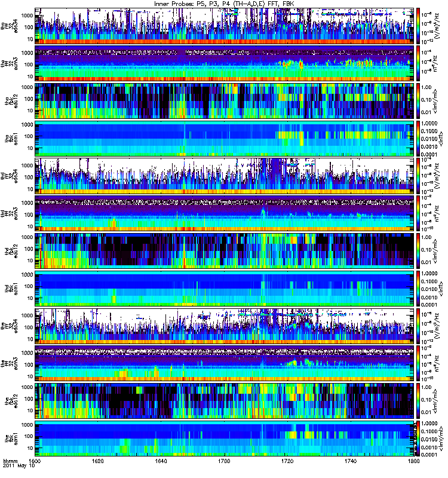Click the 'the fff 32 edc34' y-axis label
This screenshot has height=478, width=448.
pyautogui.click(x=9, y=326)
